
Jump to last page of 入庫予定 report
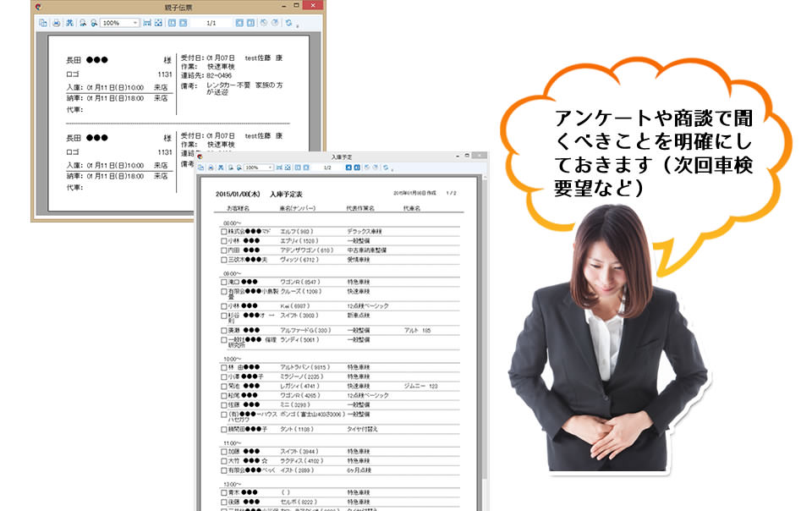pyautogui.click(x=356, y=168)
